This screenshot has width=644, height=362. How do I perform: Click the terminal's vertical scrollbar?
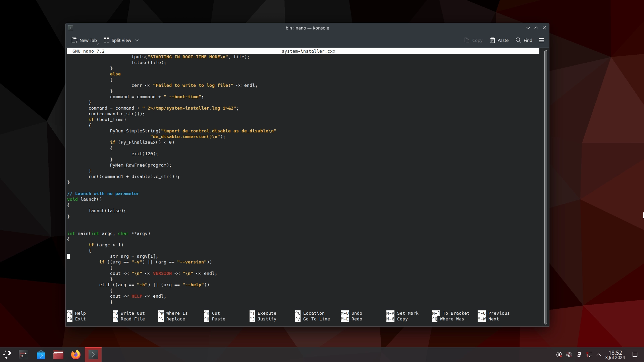546,187
